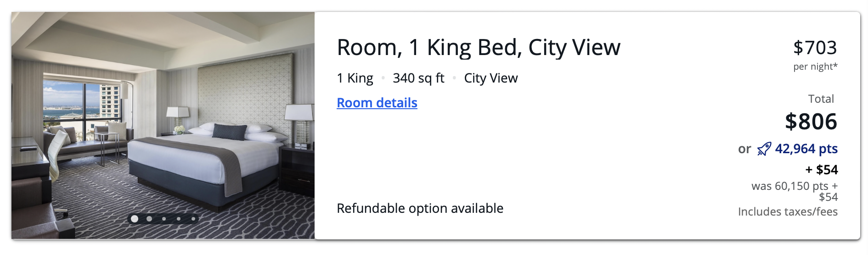Image resolution: width=868 pixels, height=255 pixels.
Task: Select the first carousel dot
Action: pyautogui.click(x=135, y=219)
